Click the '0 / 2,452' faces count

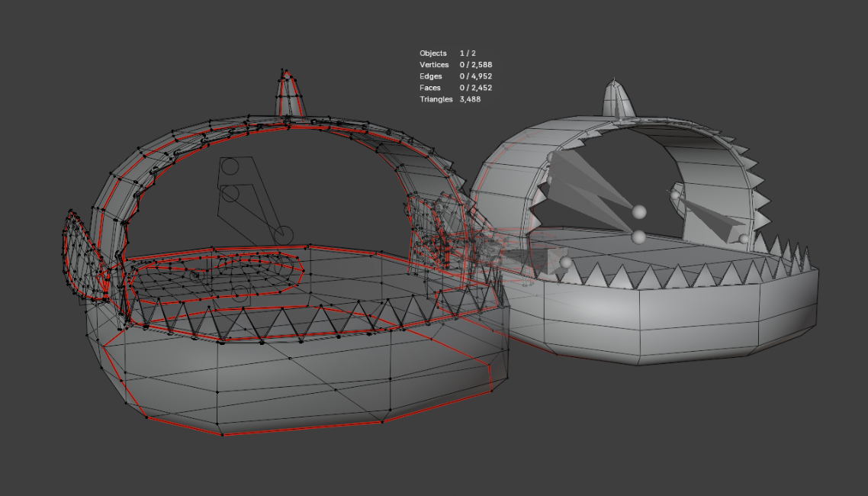(x=476, y=88)
